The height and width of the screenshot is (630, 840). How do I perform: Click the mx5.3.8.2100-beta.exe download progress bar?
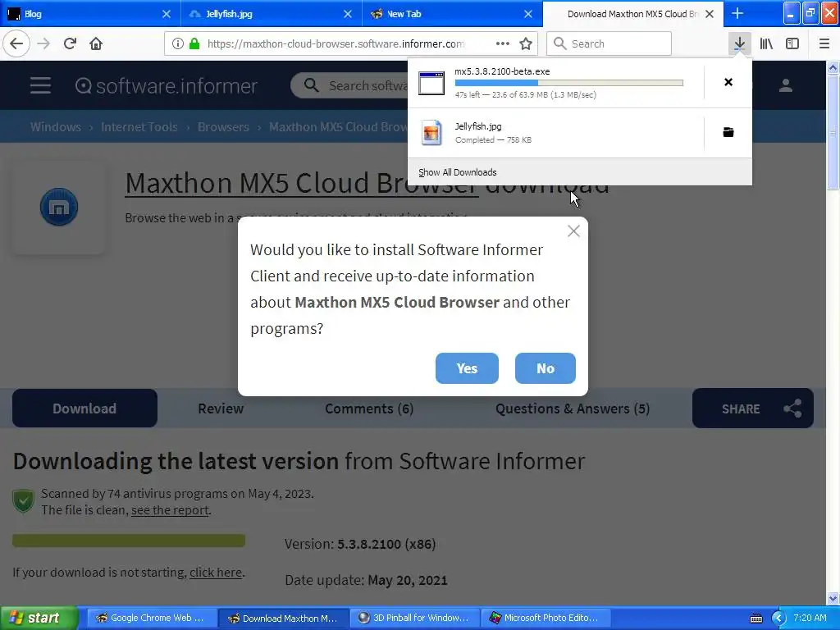pyautogui.click(x=569, y=83)
